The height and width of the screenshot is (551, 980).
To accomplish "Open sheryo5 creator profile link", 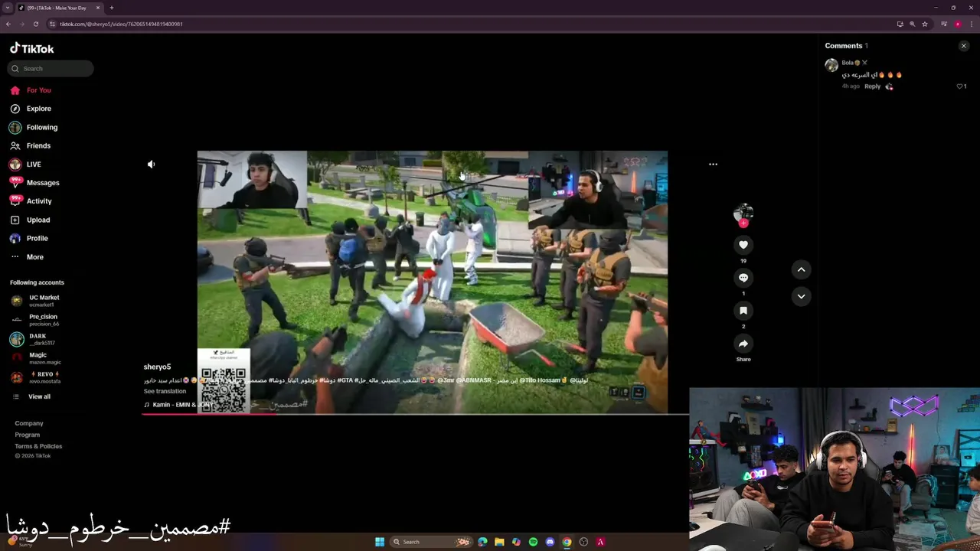I will 157,367.
